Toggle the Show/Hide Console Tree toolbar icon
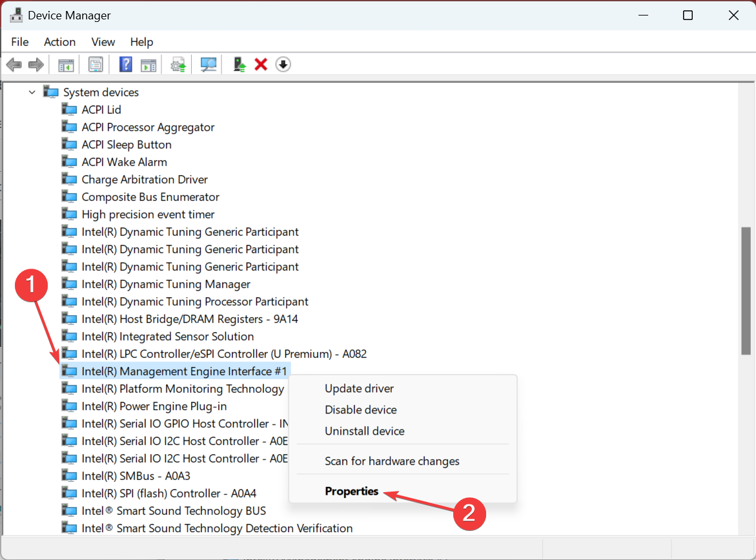756x560 pixels. click(66, 65)
